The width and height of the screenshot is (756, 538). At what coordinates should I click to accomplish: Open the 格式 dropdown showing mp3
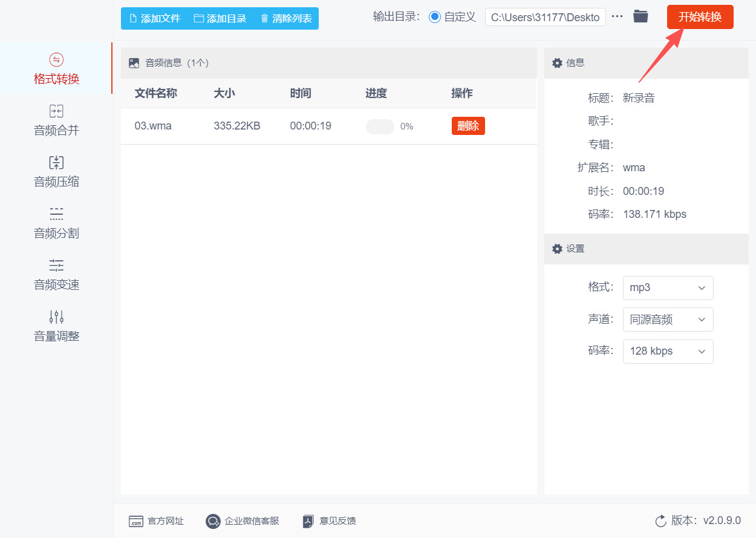coord(668,288)
